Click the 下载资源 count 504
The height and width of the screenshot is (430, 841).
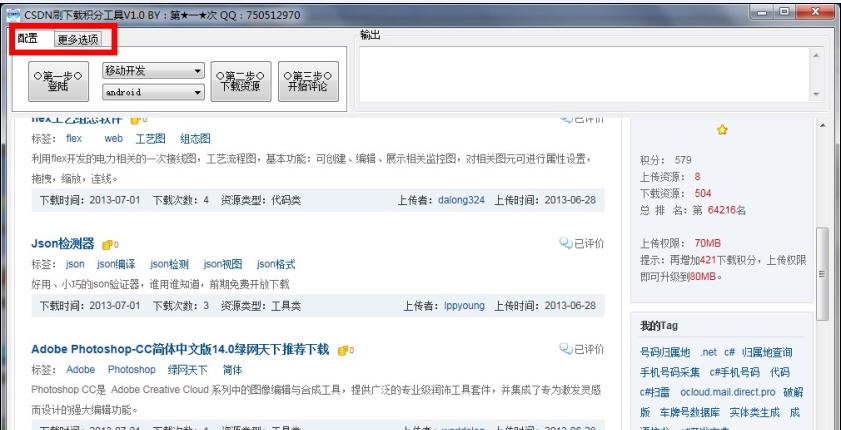[x=703, y=193]
